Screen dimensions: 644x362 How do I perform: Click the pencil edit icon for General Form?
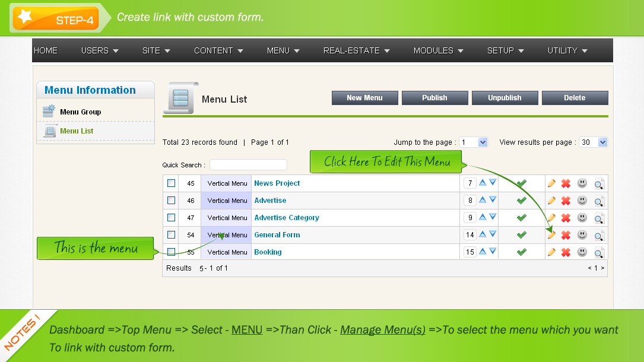click(551, 235)
